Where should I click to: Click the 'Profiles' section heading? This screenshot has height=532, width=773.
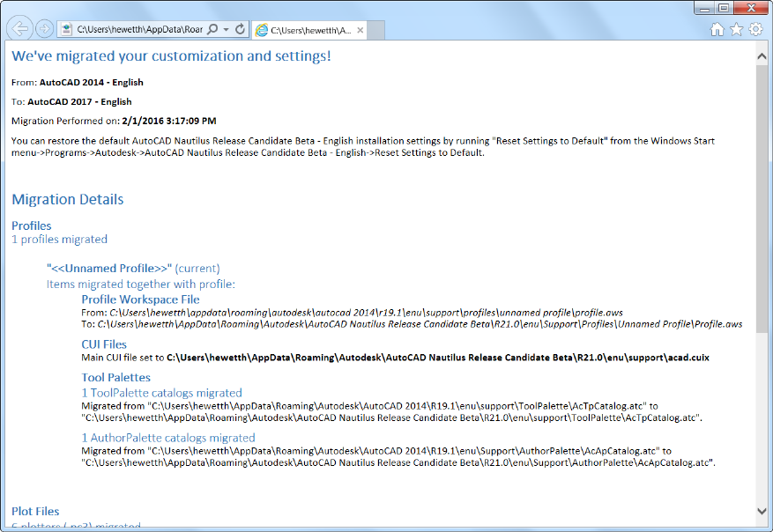coord(32,225)
